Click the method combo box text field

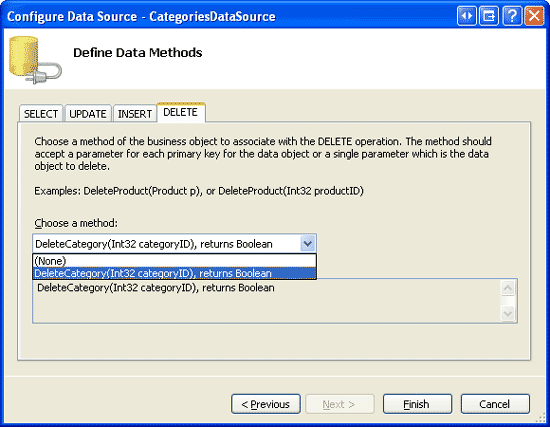(167, 244)
